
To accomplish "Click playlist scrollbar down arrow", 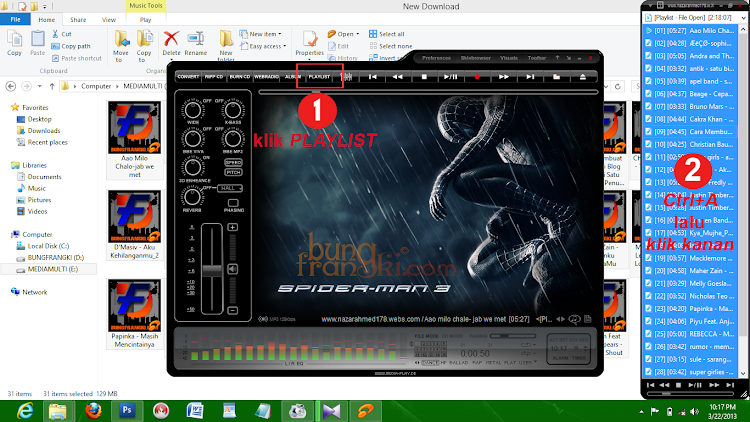I will click(x=743, y=373).
